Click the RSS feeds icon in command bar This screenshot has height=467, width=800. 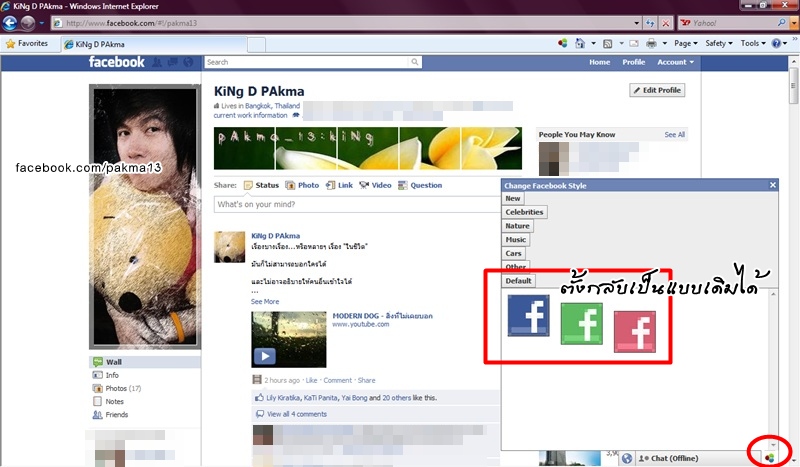click(x=607, y=44)
